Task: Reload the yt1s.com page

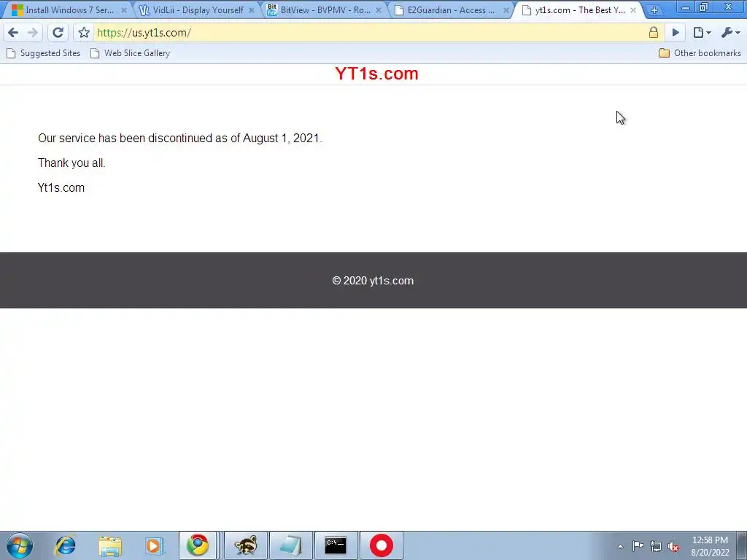Action: pyautogui.click(x=58, y=32)
